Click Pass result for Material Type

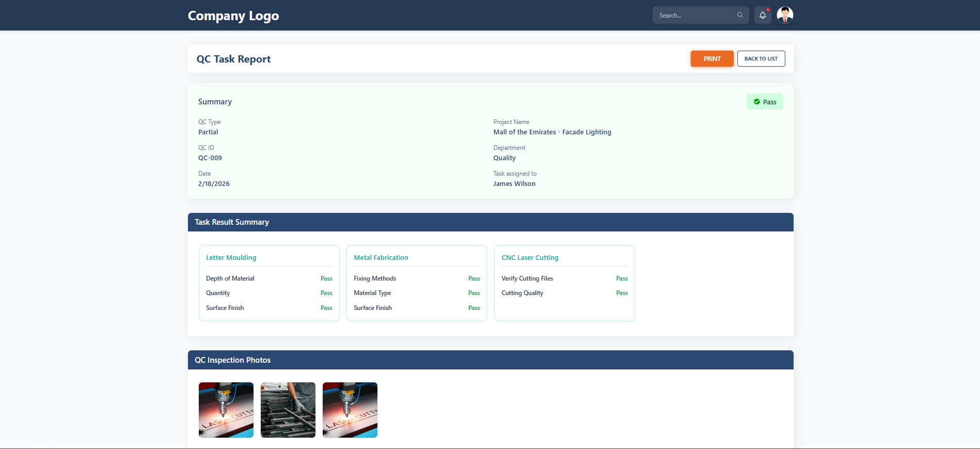[x=474, y=293]
